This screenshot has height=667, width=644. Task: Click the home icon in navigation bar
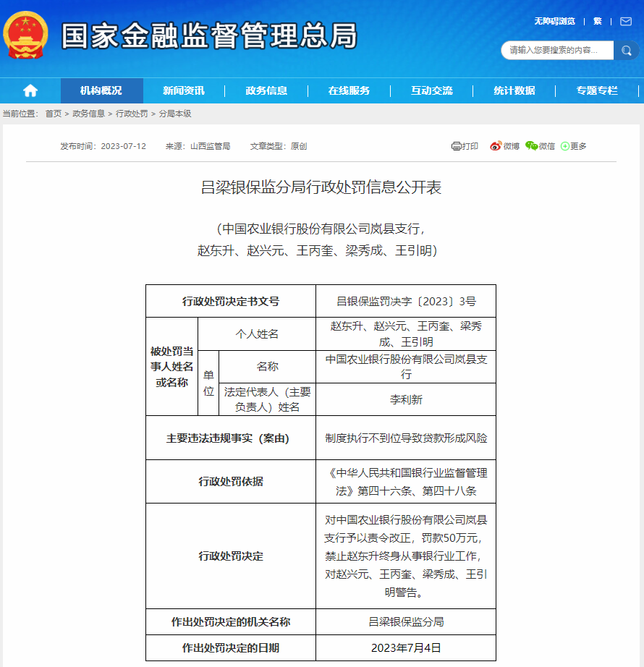pos(30,90)
